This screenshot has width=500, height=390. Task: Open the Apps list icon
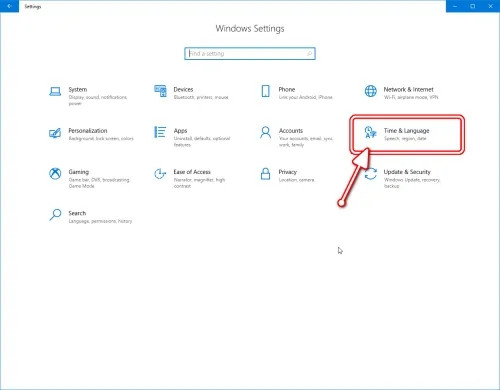coord(160,132)
